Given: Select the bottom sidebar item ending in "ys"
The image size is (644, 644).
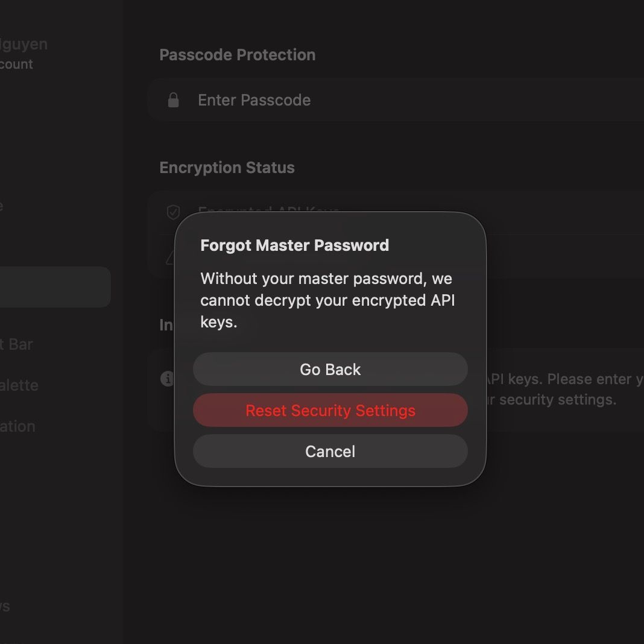Looking at the screenshot, I should (5, 606).
